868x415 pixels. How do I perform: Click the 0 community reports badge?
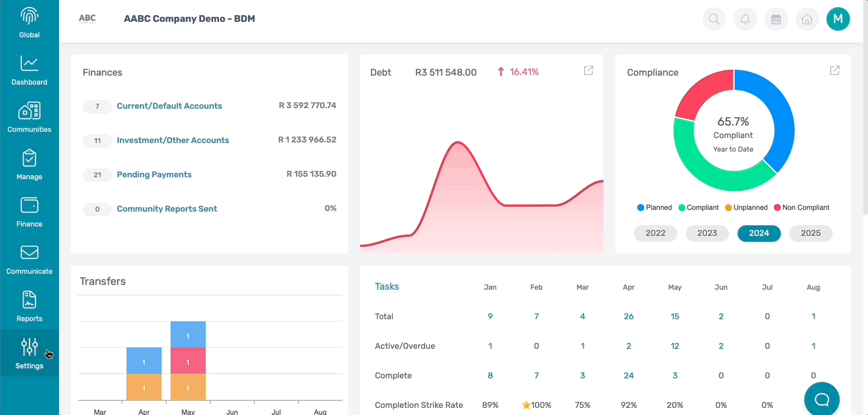(97, 209)
